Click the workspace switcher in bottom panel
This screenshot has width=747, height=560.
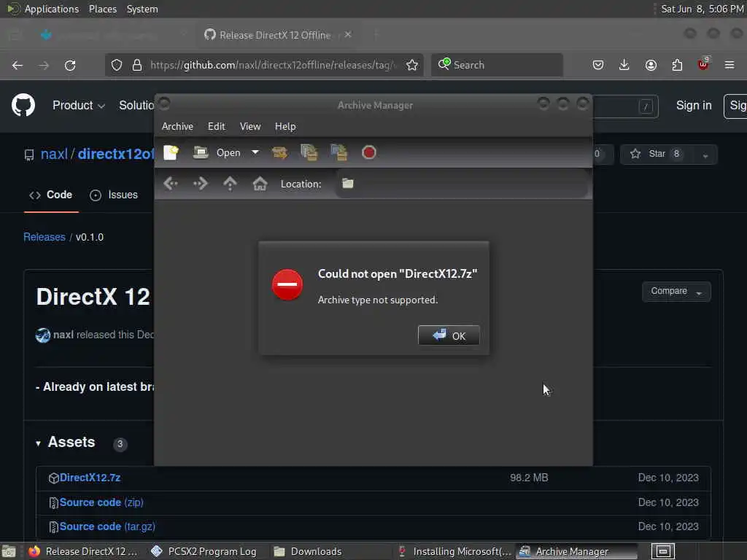[x=662, y=551]
